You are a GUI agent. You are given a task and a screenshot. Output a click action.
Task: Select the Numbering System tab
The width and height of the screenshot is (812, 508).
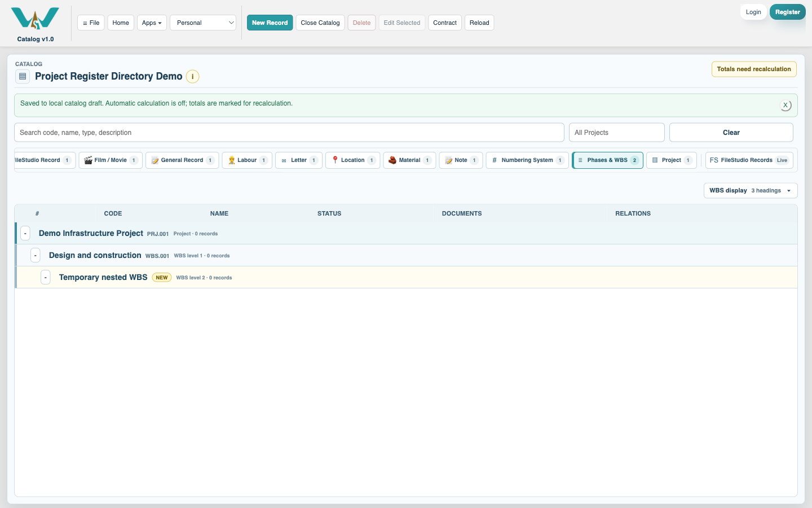coord(527,160)
